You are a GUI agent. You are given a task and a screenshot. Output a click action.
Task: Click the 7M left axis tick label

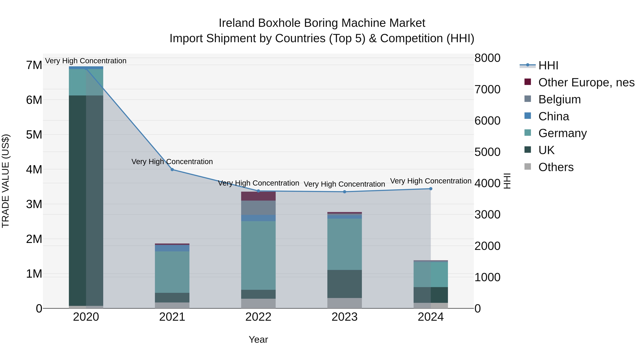click(x=34, y=65)
